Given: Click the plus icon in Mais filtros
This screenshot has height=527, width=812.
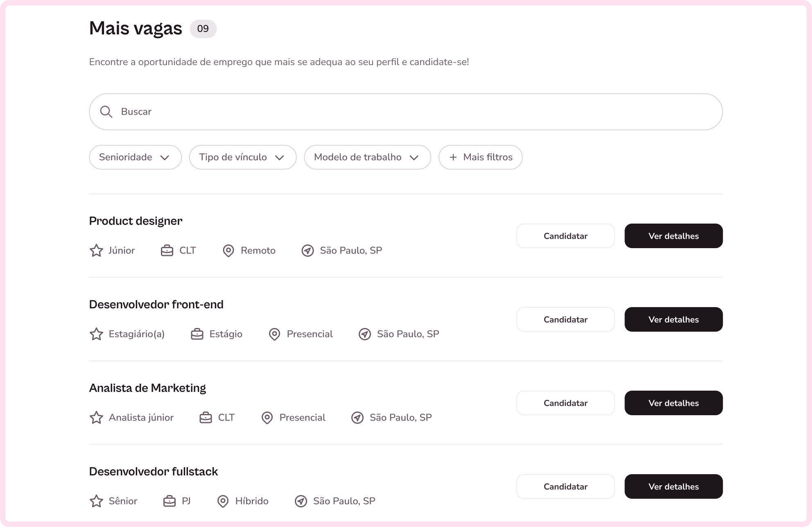Looking at the screenshot, I should [x=453, y=157].
